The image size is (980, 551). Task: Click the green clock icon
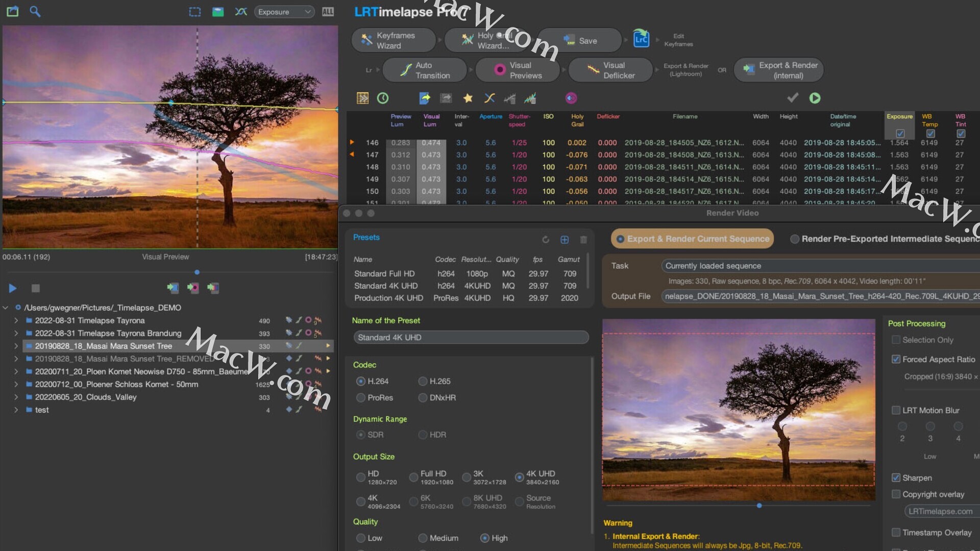coord(383,98)
